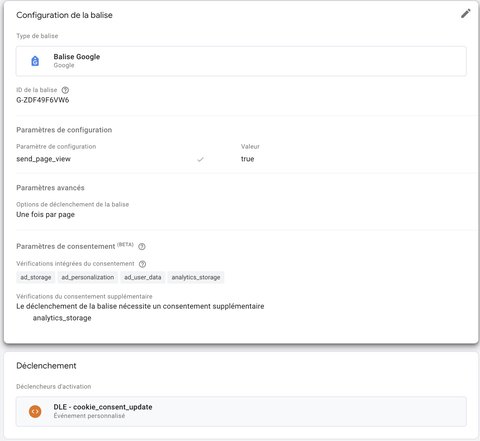Viewport: 480px width, 441px height.
Task: Click the Configuration de la balise heading
Action: click(x=64, y=15)
